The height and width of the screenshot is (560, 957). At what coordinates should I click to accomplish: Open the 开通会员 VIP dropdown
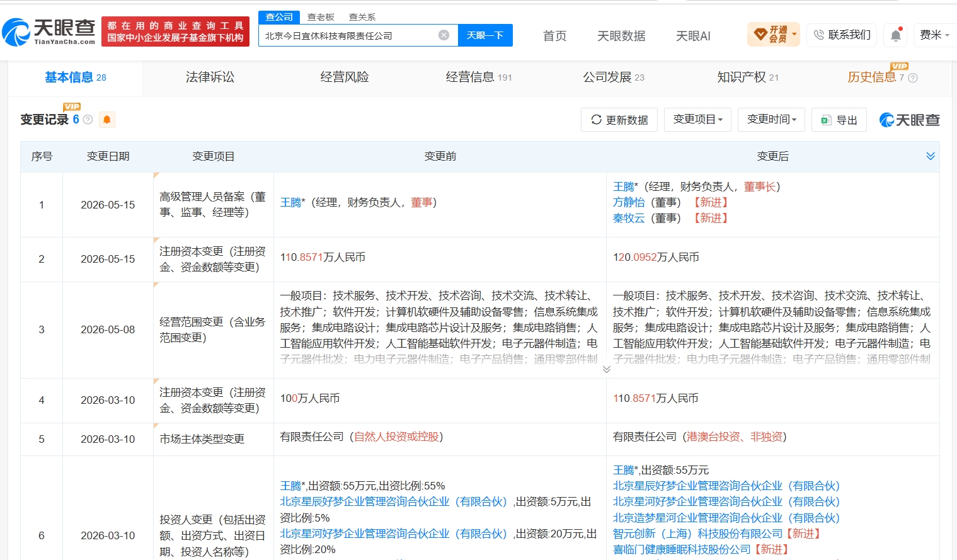(x=774, y=35)
